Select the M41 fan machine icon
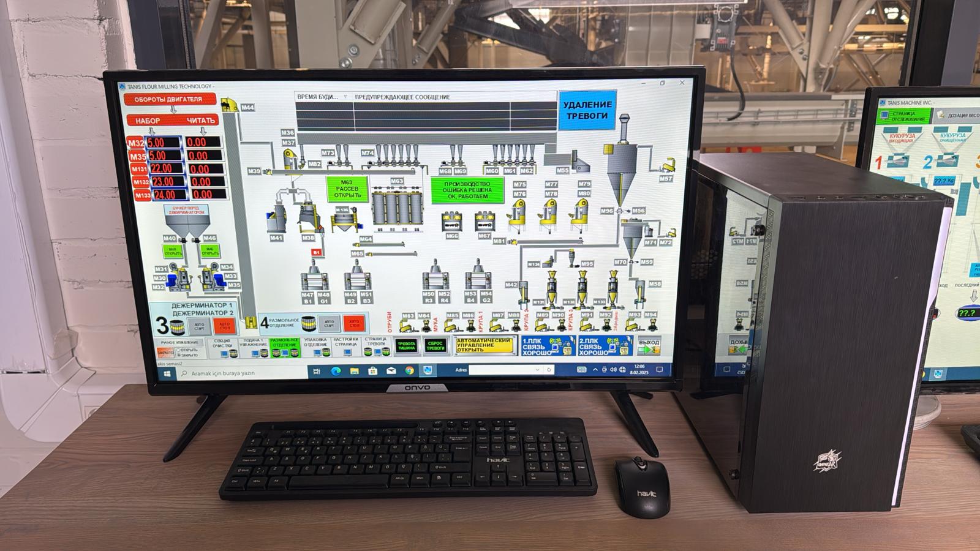This screenshot has height=551, width=980. click(277, 217)
